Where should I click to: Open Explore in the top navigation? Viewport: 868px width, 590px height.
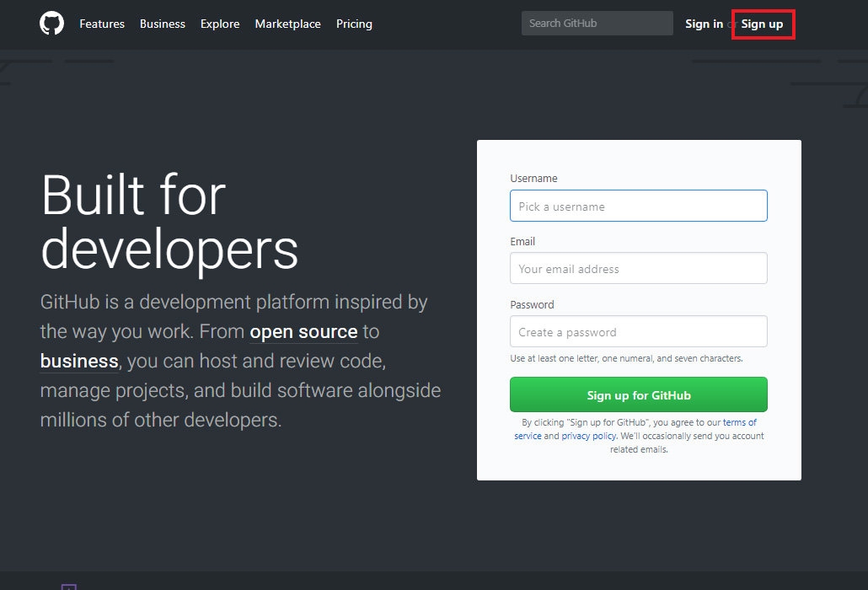point(220,24)
